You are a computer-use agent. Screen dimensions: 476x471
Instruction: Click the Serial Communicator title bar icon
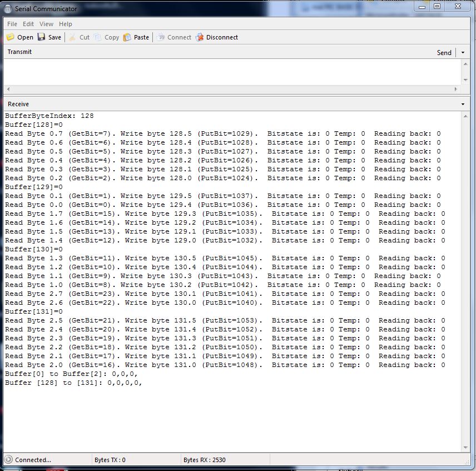(x=8, y=9)
